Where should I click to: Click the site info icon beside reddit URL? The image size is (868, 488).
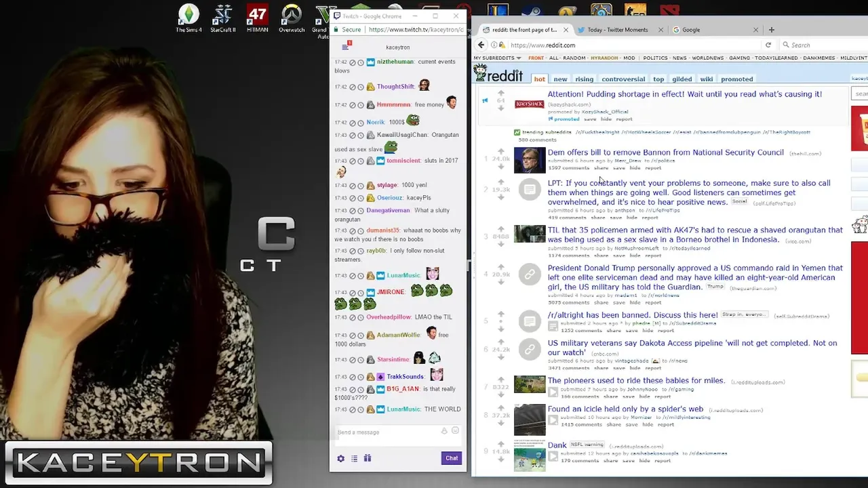tap(494, 45)
